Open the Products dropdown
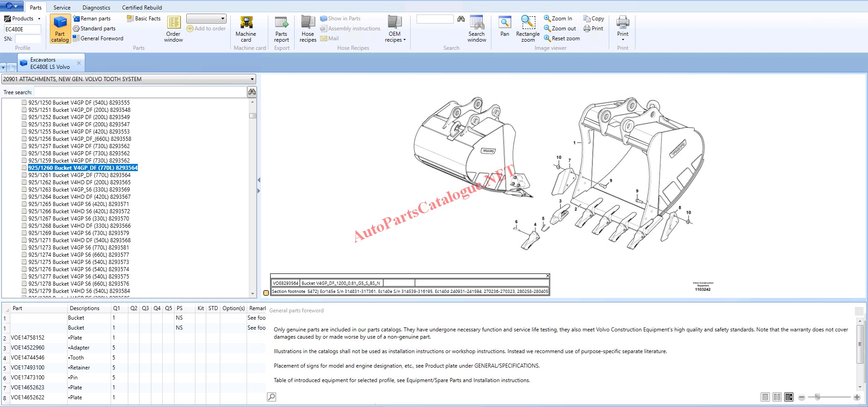 point(23,19)
